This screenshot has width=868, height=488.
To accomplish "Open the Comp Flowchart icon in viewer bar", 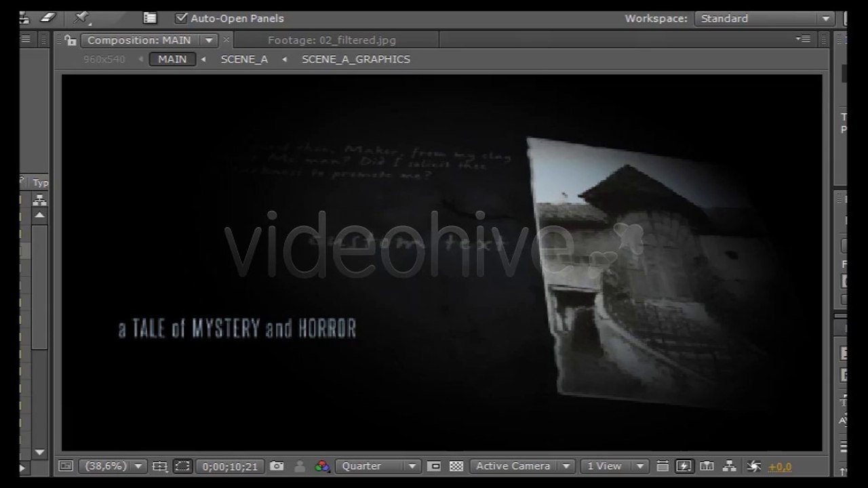I will coord(730,466).
